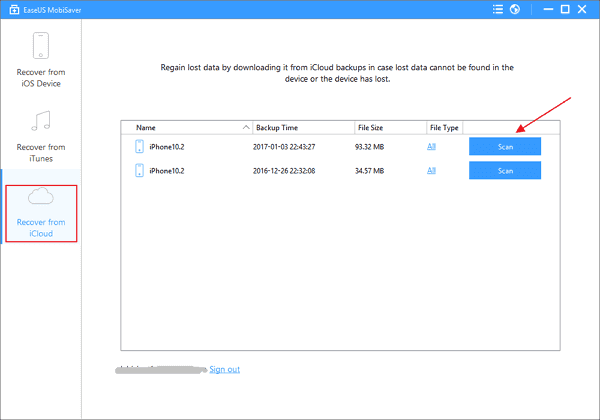Open the menu list icon in title bar
This screenshot has height=420, width=600.
(x=496, y=11)
